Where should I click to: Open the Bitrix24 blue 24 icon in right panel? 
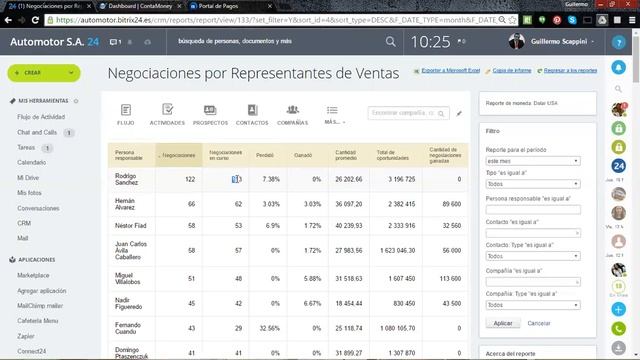619,166
